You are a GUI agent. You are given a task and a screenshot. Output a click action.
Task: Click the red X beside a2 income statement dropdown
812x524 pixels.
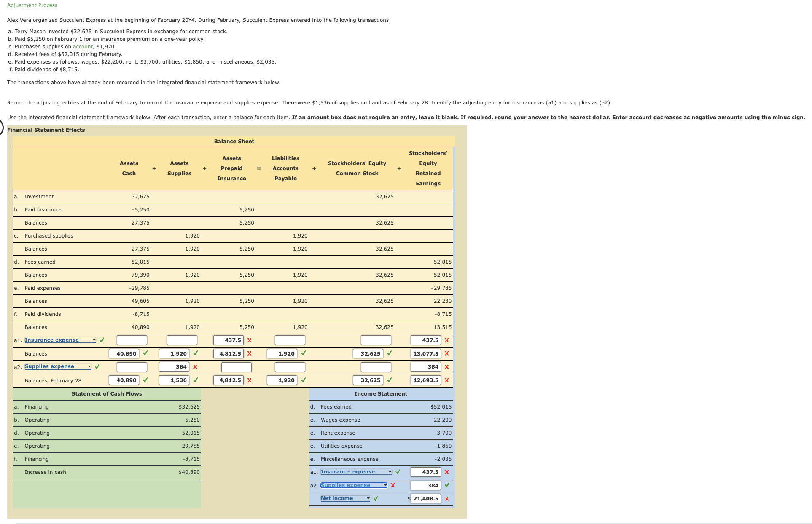point(393,485)
